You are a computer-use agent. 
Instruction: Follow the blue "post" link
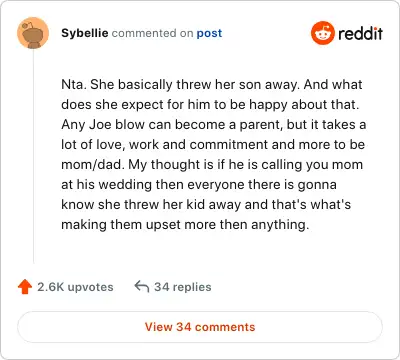click(209, 33)
